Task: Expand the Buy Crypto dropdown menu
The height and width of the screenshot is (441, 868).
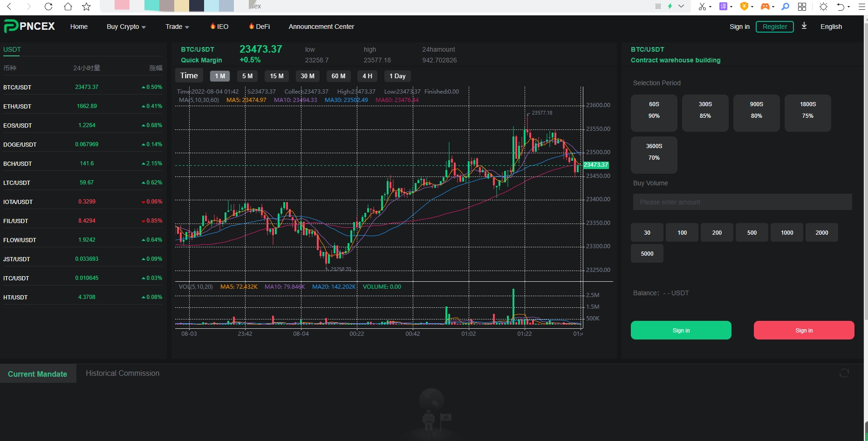Action: 126,27
